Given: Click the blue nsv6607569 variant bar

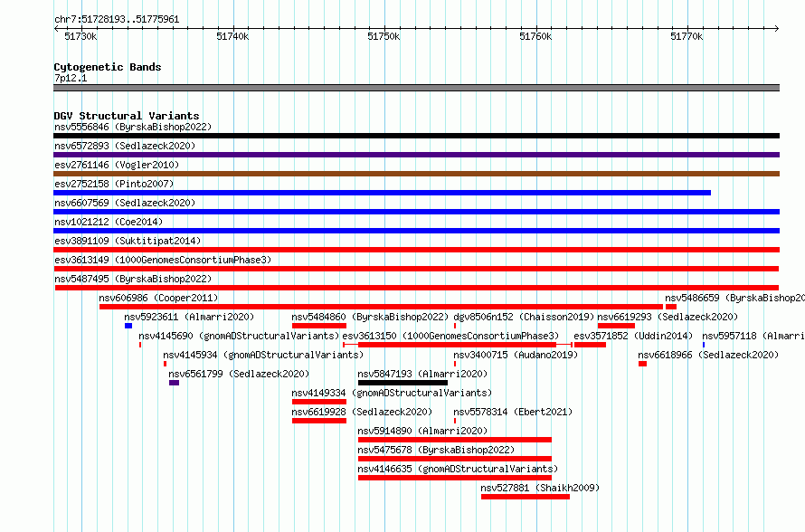Looking at the screenshot, I should click(x=416, y=212).
